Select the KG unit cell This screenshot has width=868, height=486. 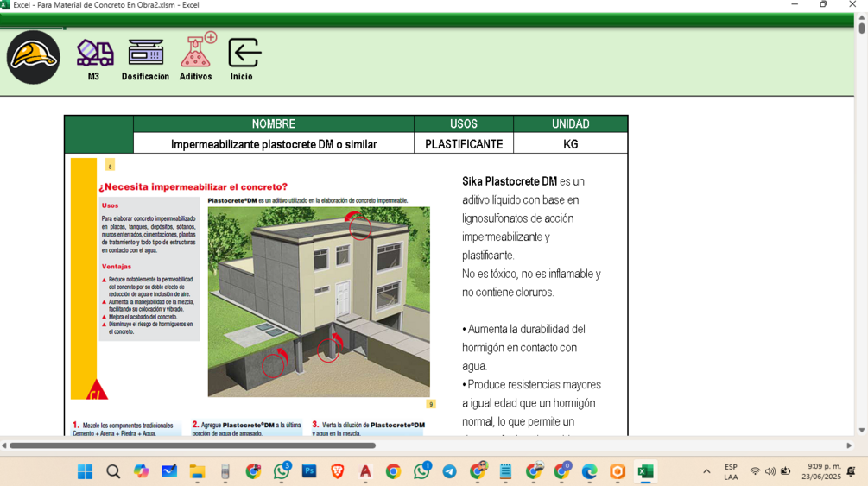[x=570, y=144]
